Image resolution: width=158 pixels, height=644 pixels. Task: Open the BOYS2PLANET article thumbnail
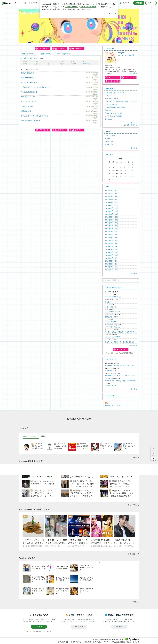(125, 526)
